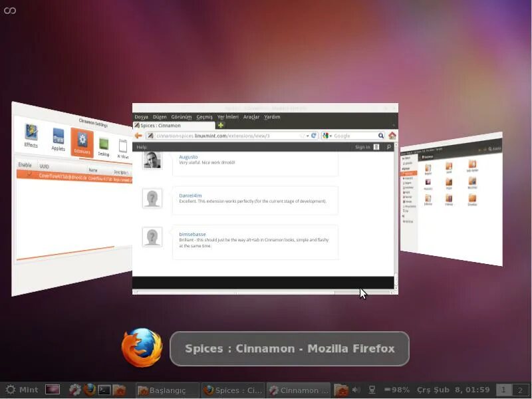Open Daniel4lm's profile link

(190, 196)
